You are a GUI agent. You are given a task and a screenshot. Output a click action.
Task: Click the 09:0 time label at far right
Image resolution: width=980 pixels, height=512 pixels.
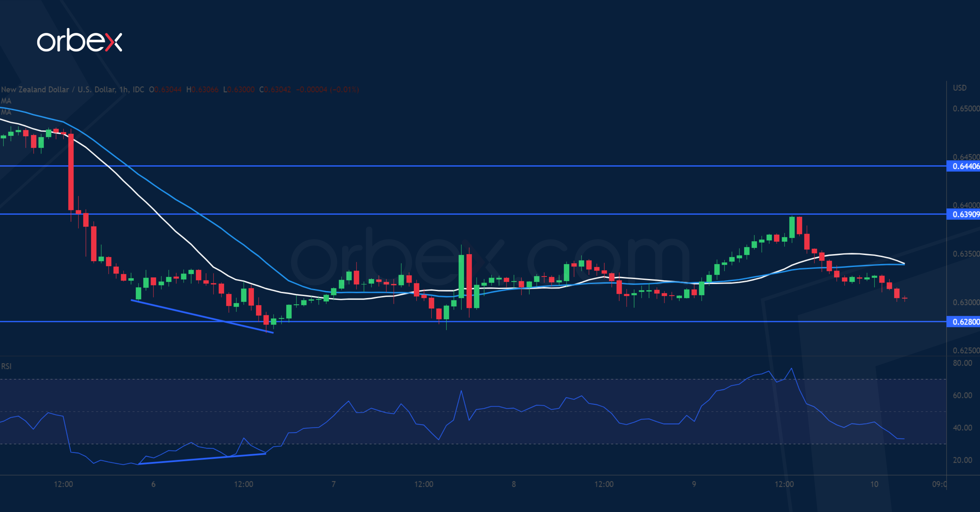tap(938, 484)
